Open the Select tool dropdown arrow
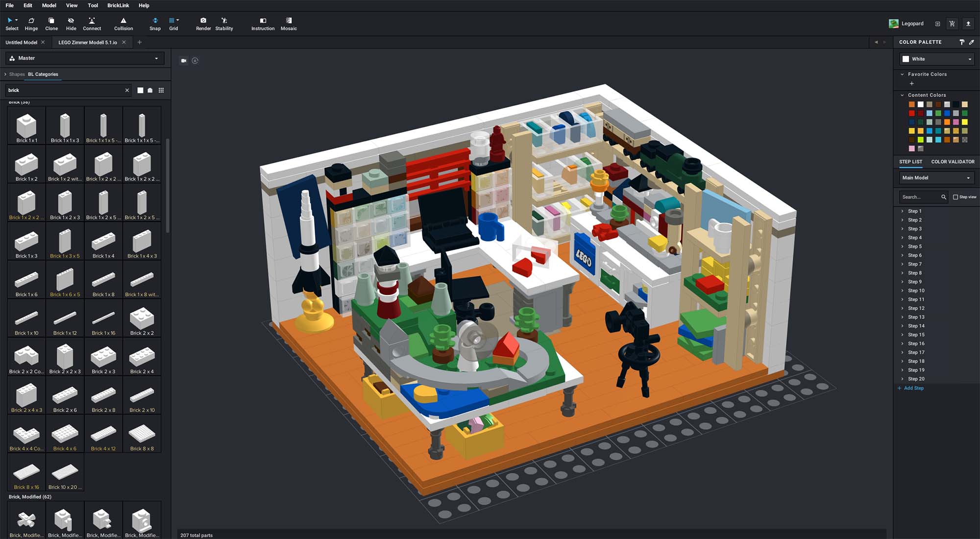 [17, 20]
